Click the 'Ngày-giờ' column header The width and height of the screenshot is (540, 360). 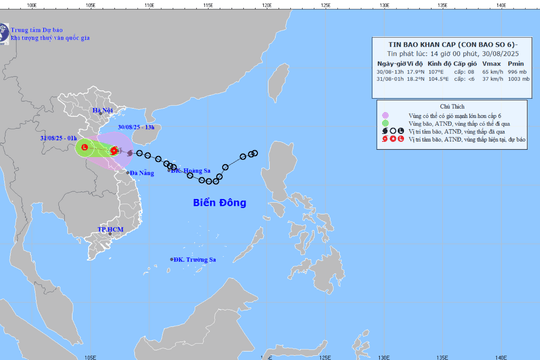(x=391, y=64)
